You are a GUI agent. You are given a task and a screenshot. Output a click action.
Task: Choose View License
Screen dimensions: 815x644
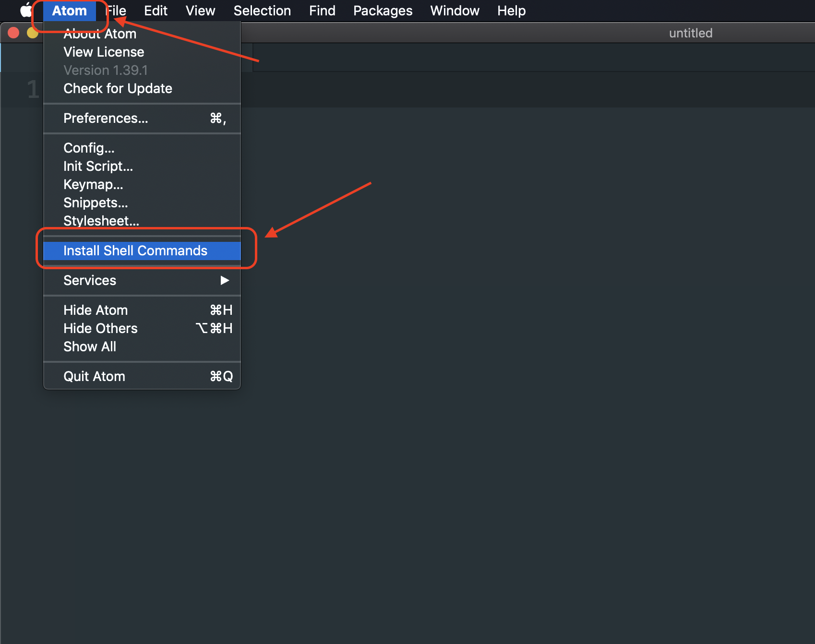click(x=104, y=52)
